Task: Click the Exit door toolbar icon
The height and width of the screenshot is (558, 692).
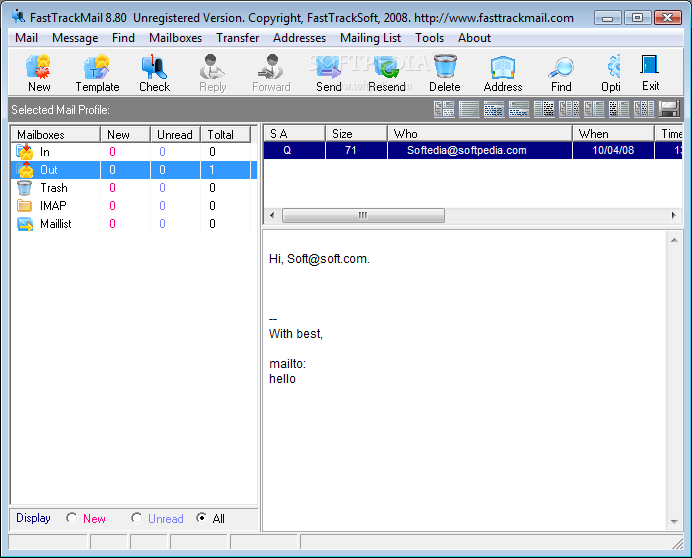Action: click(x=650, y=65)
